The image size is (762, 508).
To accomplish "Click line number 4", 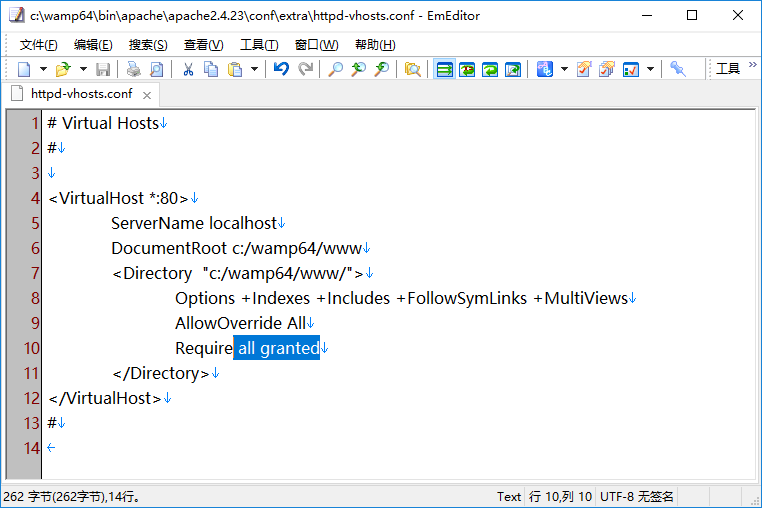I will coord(35,198).
